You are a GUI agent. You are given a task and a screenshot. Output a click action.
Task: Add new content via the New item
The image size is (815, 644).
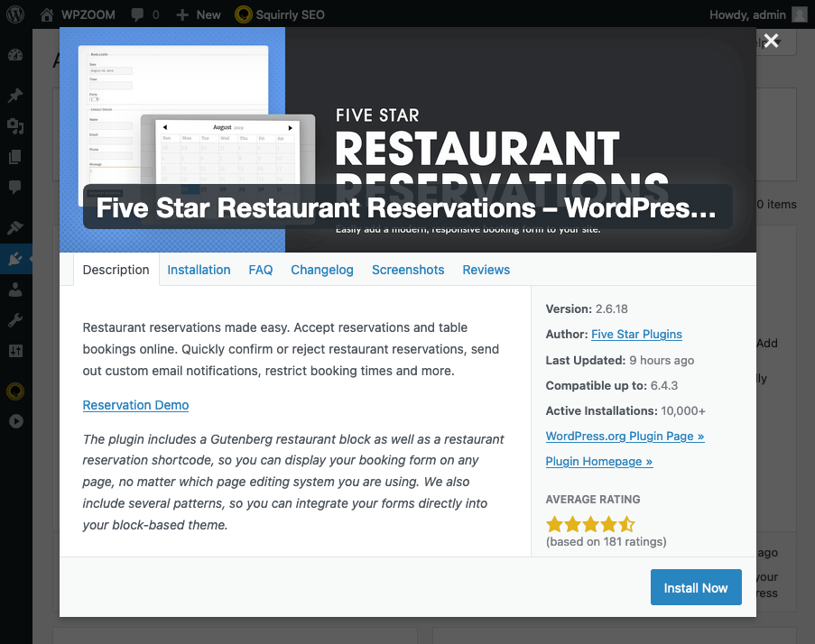[199, 14]
